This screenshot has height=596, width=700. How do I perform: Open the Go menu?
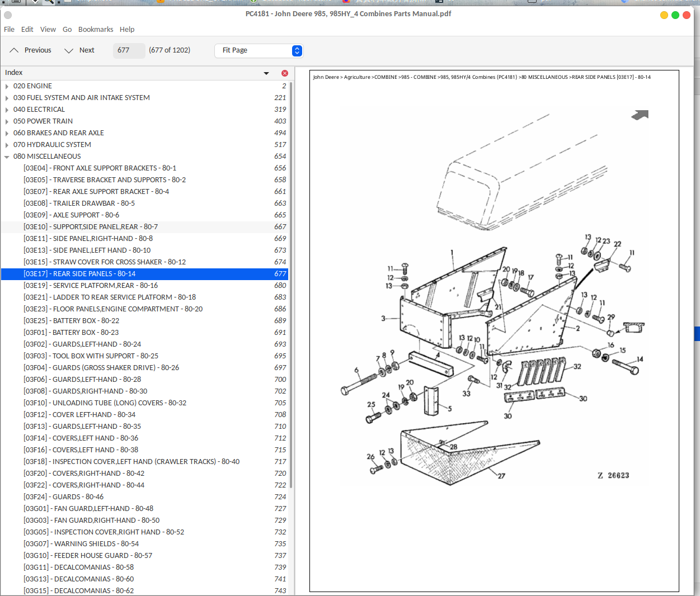coord(67,30)
